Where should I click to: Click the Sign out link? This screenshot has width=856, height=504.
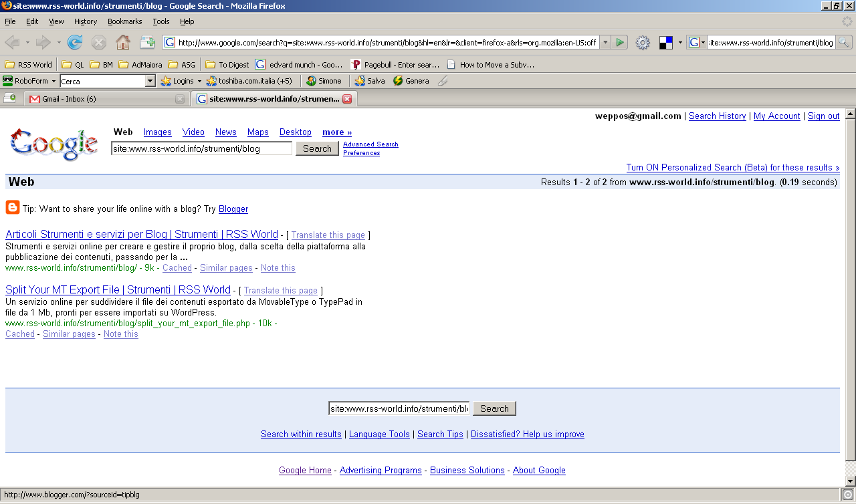pos(824,116)
